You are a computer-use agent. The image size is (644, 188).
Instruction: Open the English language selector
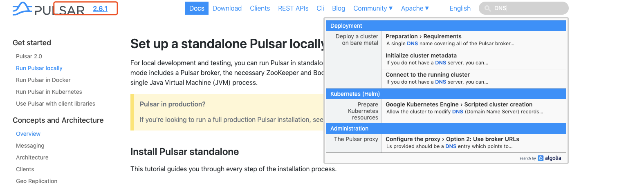pos(460,8)
